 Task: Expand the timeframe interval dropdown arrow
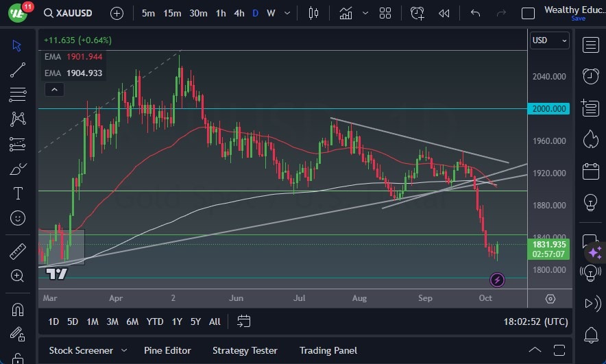287,13
